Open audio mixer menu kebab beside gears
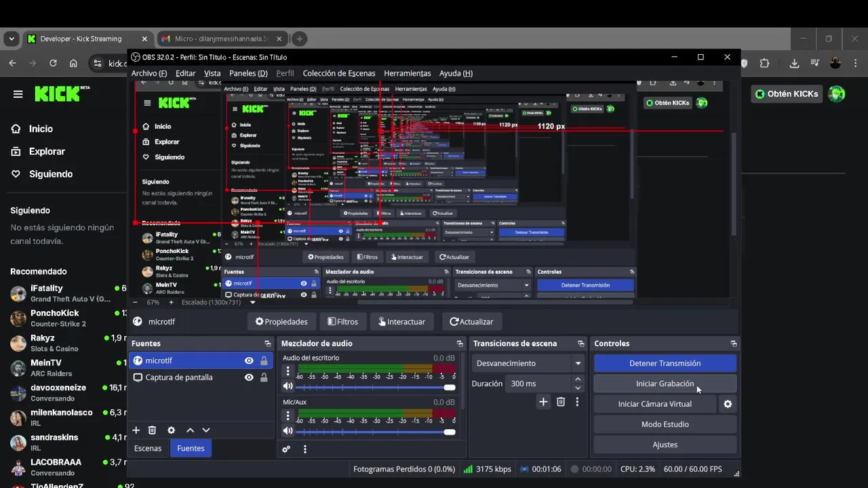Viewport: 868px width, 488px height. [305, 449]
